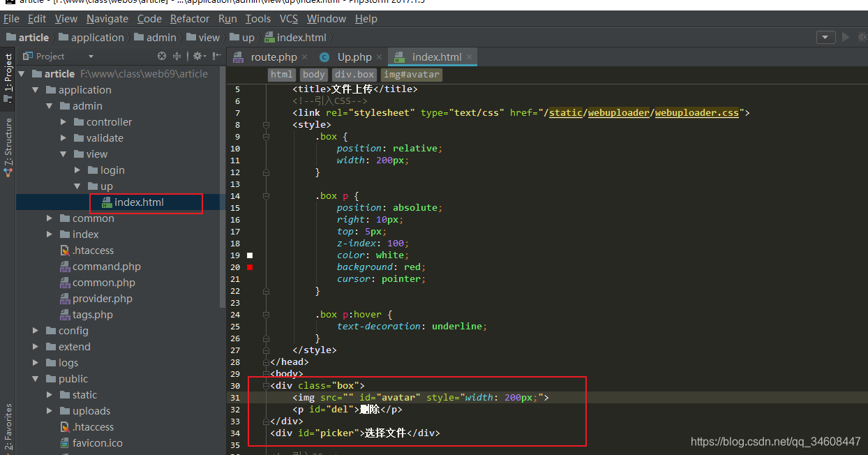
Task: Close the route.php editor tab
Action: point(306,57)
